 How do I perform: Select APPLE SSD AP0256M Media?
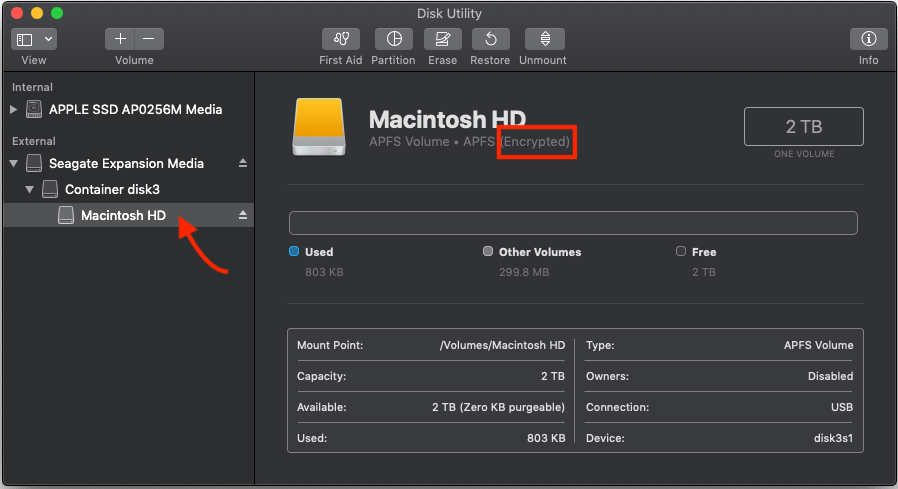pos(135,109)
